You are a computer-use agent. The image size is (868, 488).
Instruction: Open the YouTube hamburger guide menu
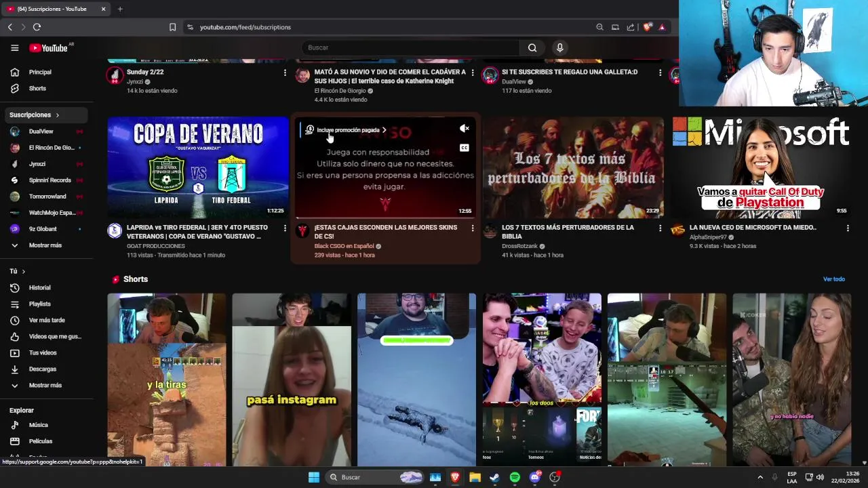point(14,47)
